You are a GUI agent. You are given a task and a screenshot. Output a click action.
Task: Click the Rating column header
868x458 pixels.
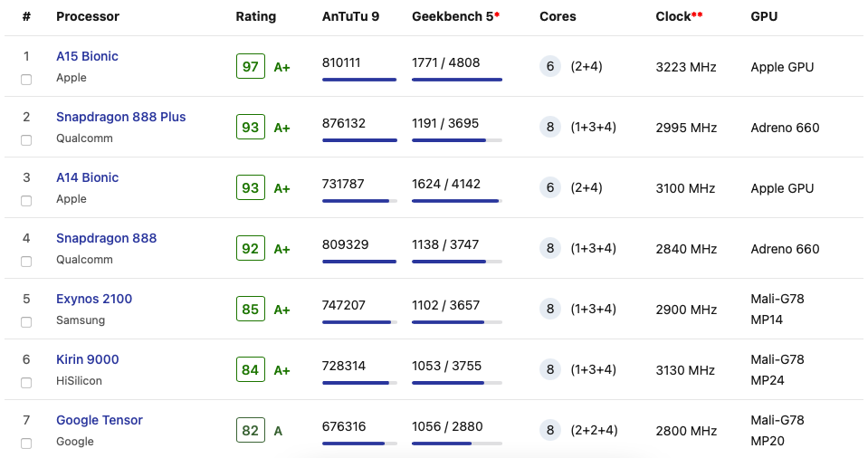click(256, 16)
